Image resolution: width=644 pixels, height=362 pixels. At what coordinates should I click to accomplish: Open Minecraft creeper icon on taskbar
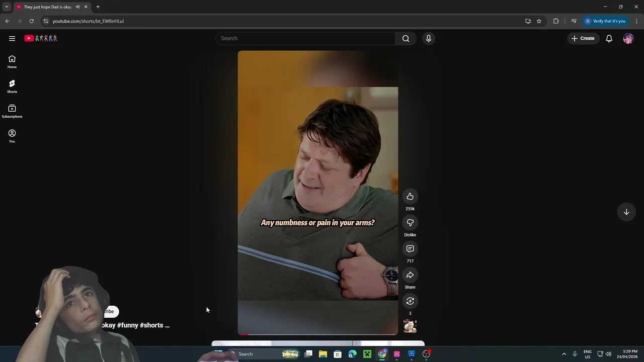click(x=367, y=354)
